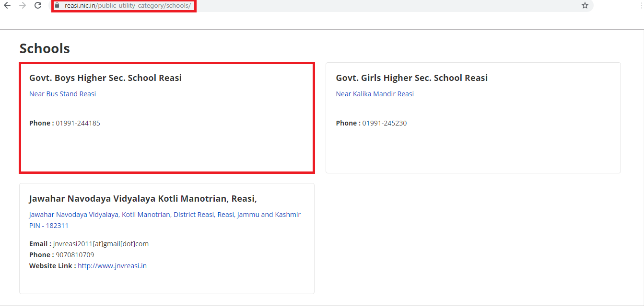Focus the address bar showing reasi.nic.in URL
Image resolution: width=644 pixels, height=308 pixels.
(x=128, y=6)
